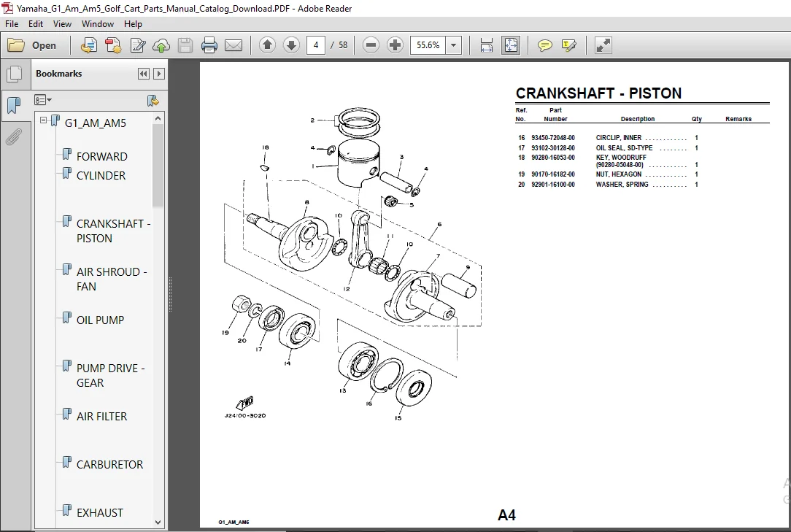The width and height of the screenshot is (791, 532).
Task: Open the OIL PUMP bookmark
Action: coord(100,320)
